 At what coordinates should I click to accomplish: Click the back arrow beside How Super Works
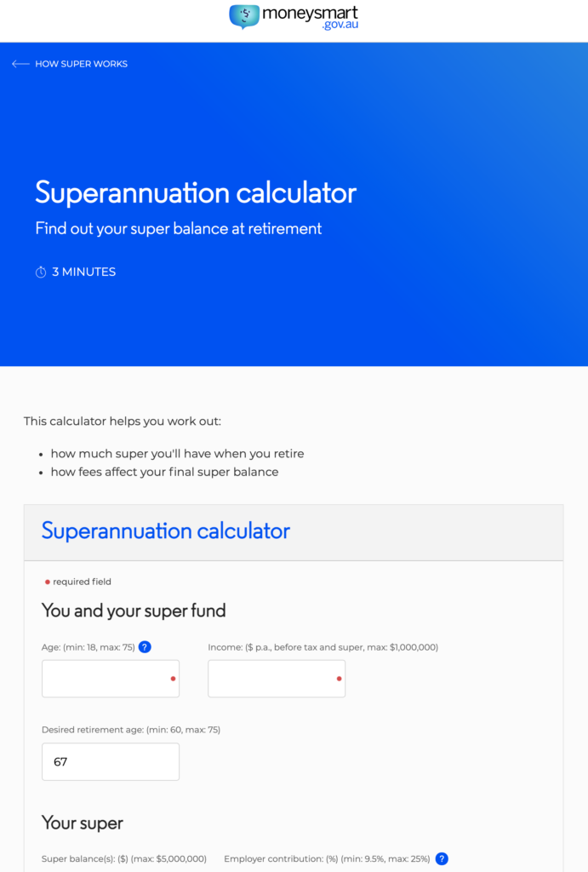coord(20,64)
